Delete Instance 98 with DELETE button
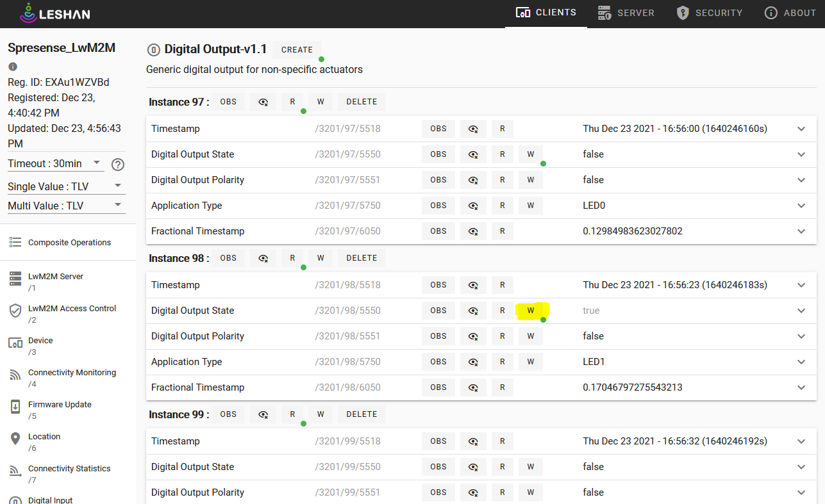The image size is (825, 504). pos(362,258)
